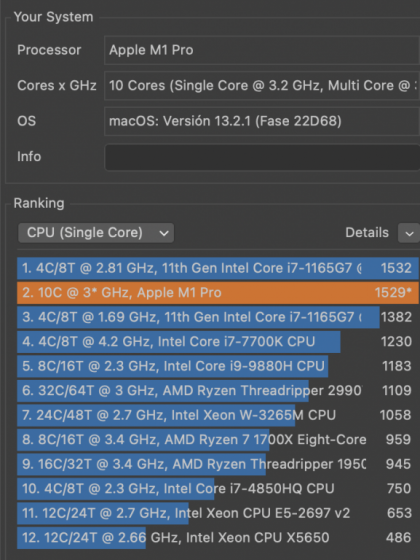The height and width of the screenshot is (560, 420).
Task: Click the Ranking section heading
Action: [x=39, y=203]
